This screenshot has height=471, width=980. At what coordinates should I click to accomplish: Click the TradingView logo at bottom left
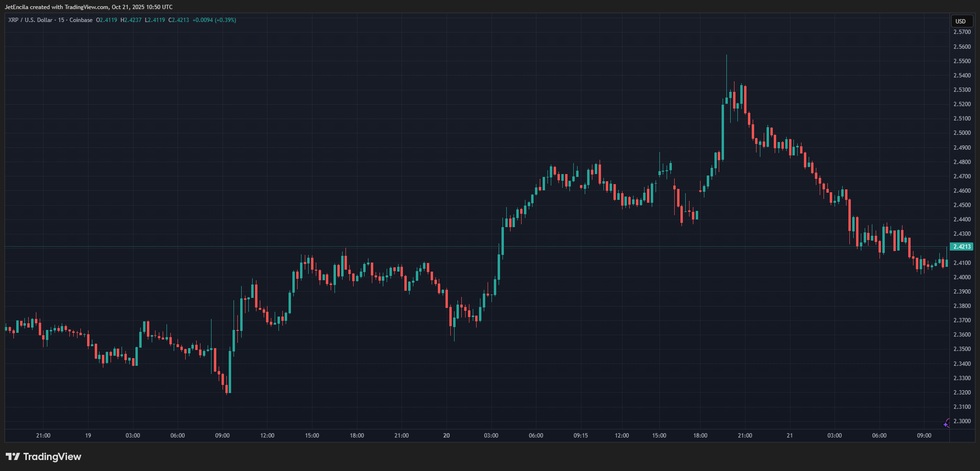click(x=44, y=457)
